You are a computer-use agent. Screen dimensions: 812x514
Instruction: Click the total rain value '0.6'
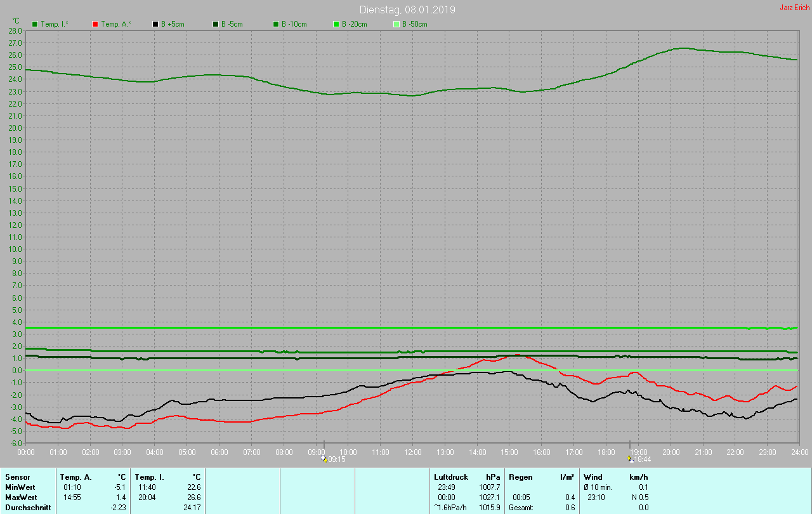tap(570, 508)
